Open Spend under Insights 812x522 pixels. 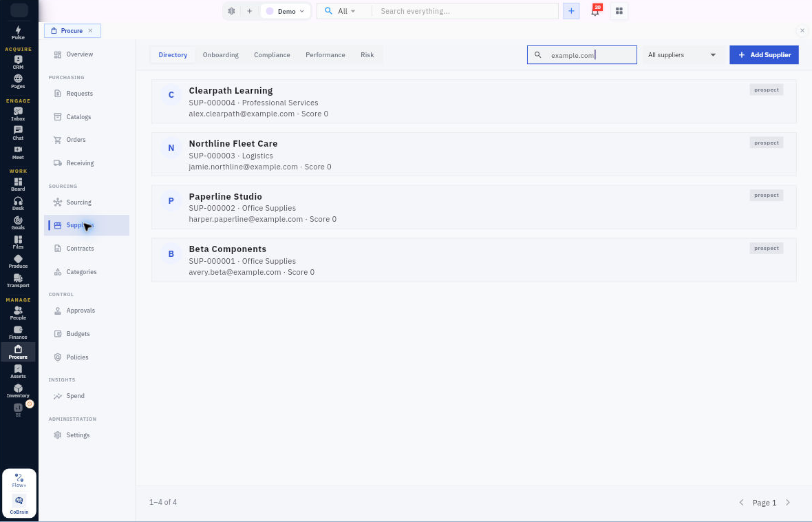(87, 396)
